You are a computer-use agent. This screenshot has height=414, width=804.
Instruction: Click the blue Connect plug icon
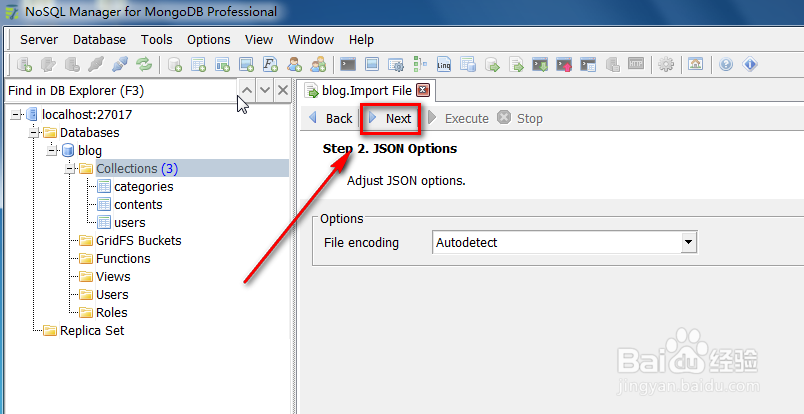coord(120,64)
